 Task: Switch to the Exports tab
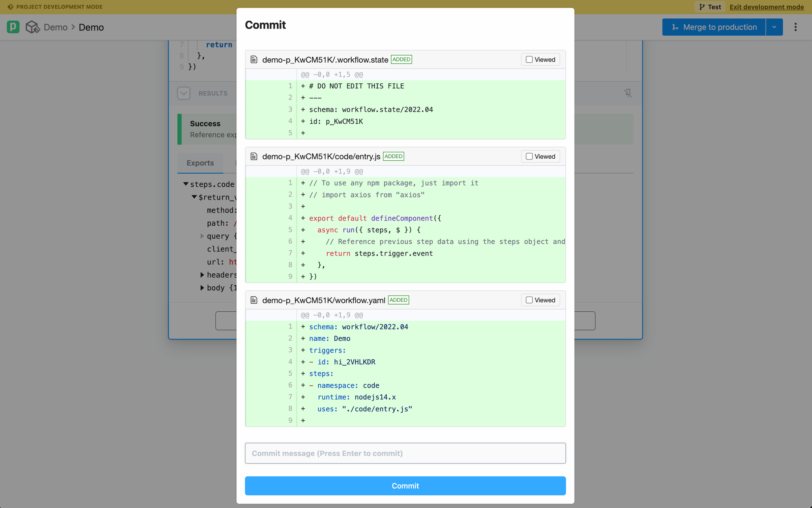200,163
